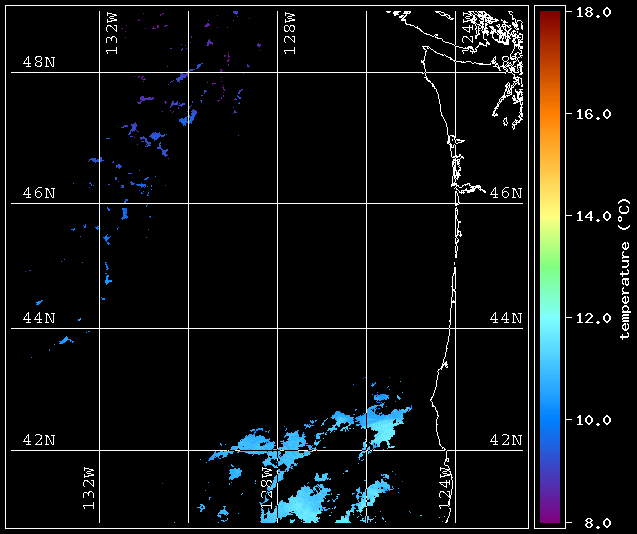Screen dimensions: 637x534
Task: Select the 44N label on the left side
Action: click(39, 318)
